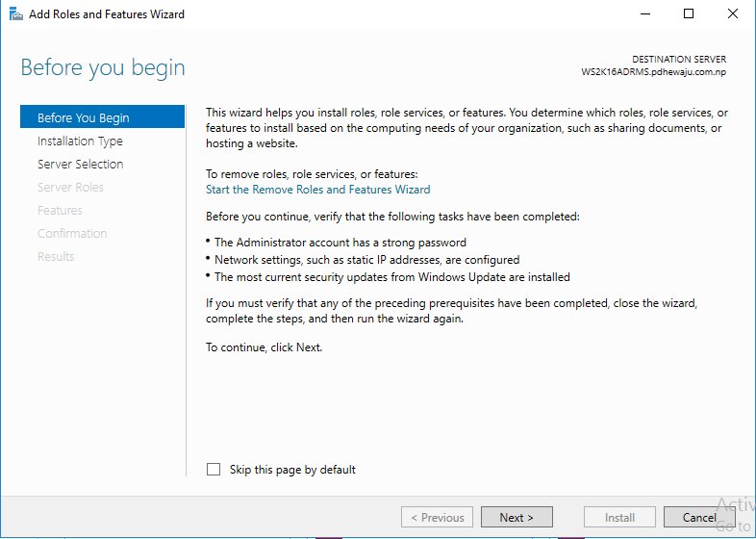The width and height of the screenshot is (756, 539).
Task: Tick the Skip this page by default checkbox
Action: coord(214,469)
